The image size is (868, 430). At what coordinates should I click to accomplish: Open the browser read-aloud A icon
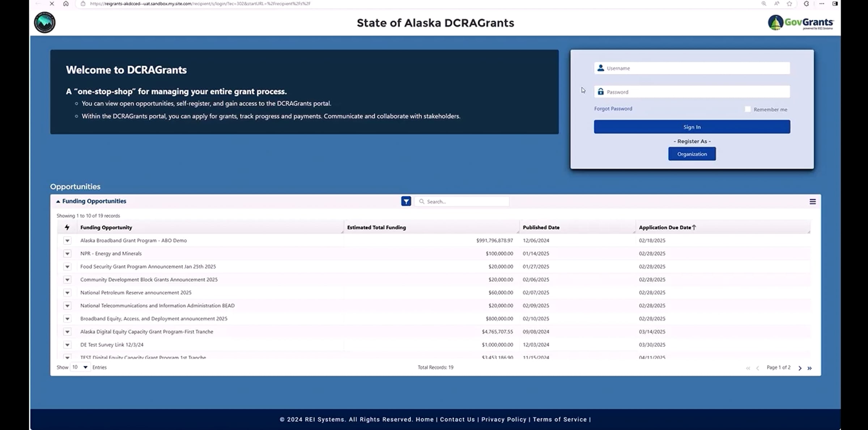tap(776, 4)
